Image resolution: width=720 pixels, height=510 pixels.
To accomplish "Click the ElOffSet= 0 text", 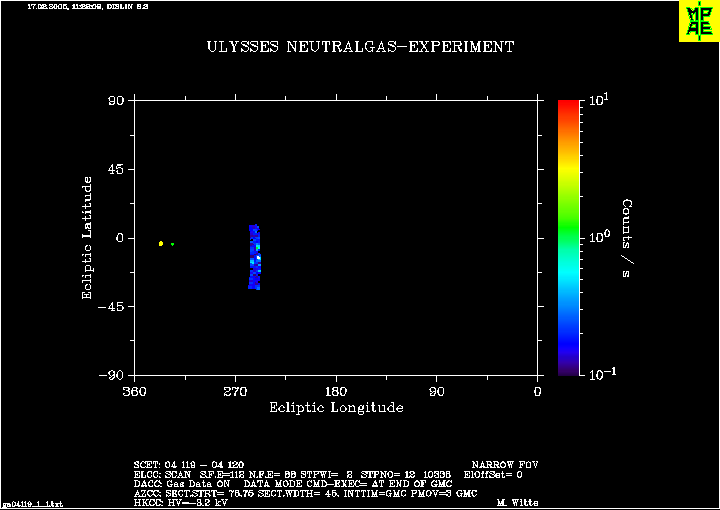I will pyautogui.click(x=493, y=475).
